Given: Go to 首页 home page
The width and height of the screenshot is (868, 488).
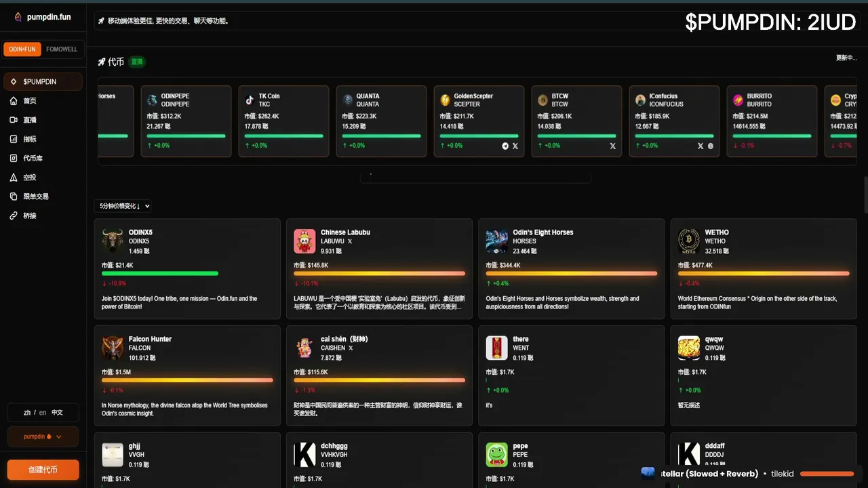Looking at the screenshot, I should tap(43, 100).
